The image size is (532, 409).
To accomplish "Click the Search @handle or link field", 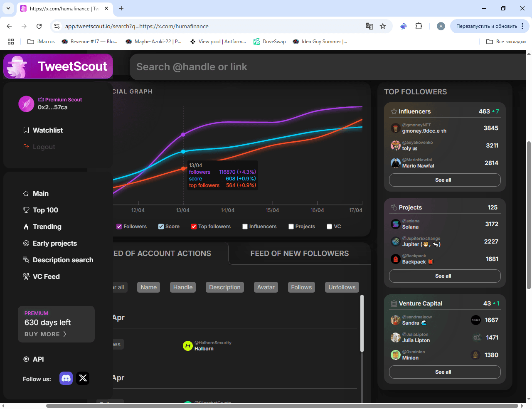I will pyautogui.click(x=328, y=67).
